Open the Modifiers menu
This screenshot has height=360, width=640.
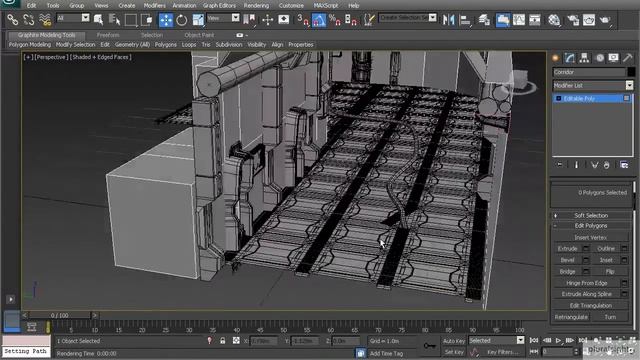(x=154, y=6)
